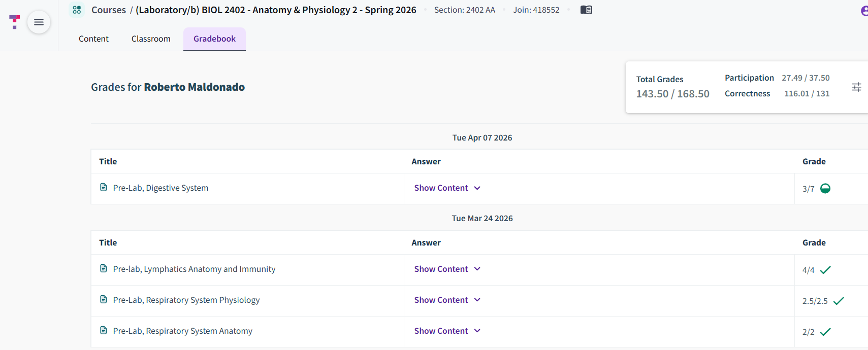868x350 pixels.
Task: Click the green checkmark for 4/4 grade
Action: [x=825, y=270]
